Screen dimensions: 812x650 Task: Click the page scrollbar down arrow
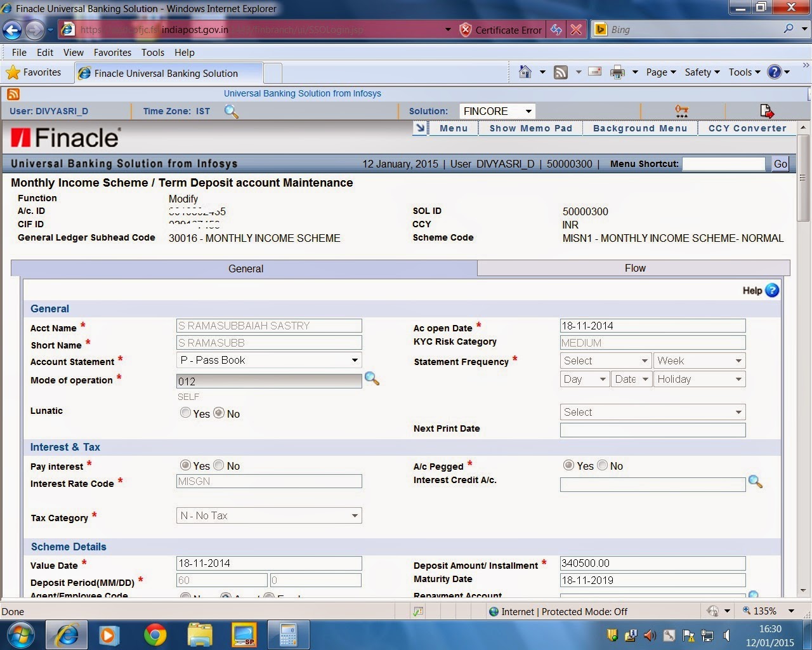pos(803,590)
